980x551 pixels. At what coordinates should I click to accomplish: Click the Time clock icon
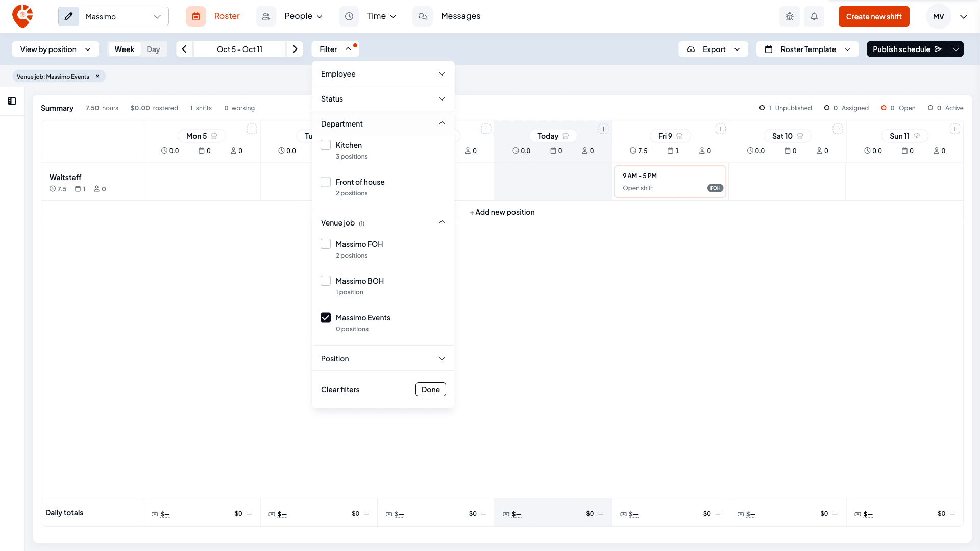click(x=349, y=16)
